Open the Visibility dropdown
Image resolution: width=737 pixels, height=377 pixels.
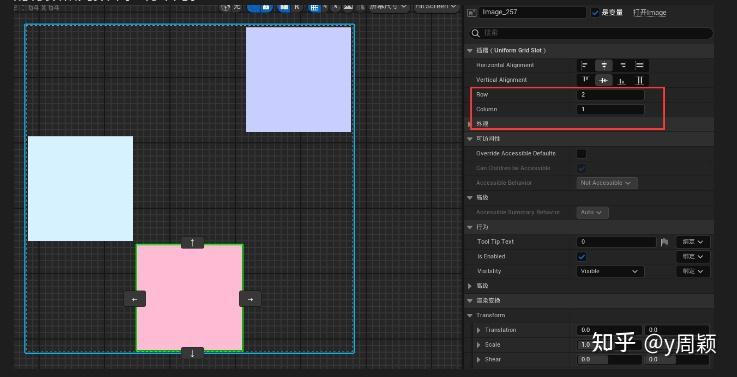point(610,271)
